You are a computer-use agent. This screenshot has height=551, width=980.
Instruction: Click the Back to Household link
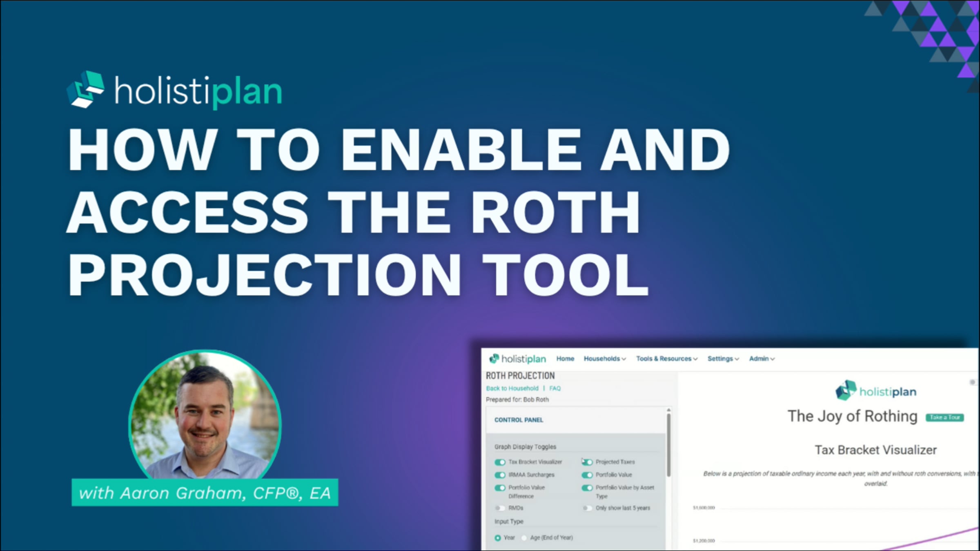click(512, 388)
